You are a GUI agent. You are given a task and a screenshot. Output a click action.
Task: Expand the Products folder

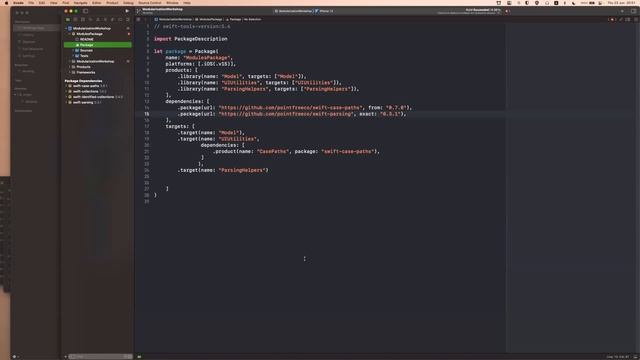click(69, 67)
